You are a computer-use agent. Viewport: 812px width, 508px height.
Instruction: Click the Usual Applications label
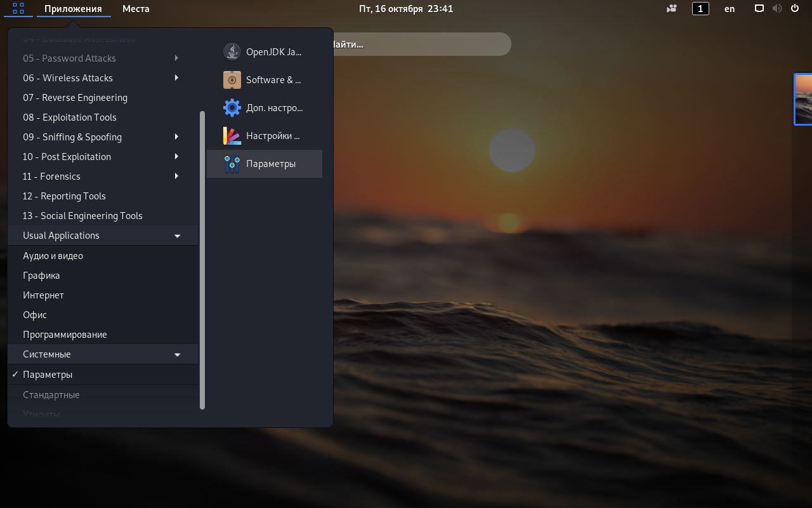coord(61,236)
